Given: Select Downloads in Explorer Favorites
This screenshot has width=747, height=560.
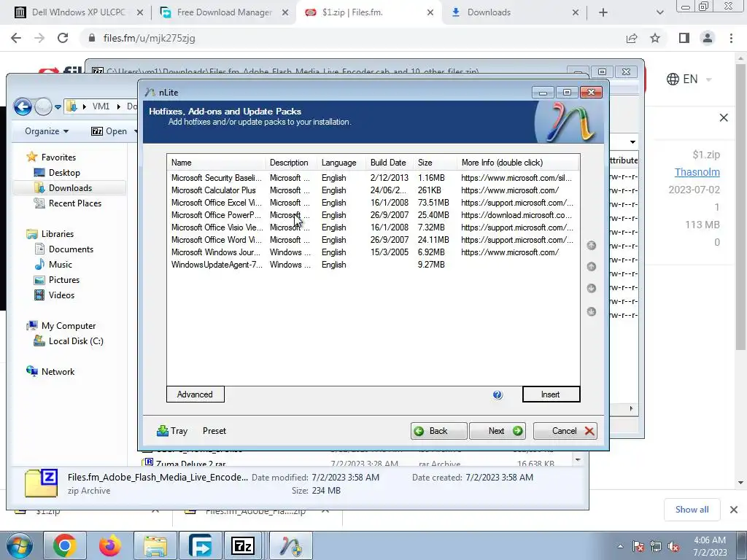Looking at the screenshot, I should click(69, 187).
